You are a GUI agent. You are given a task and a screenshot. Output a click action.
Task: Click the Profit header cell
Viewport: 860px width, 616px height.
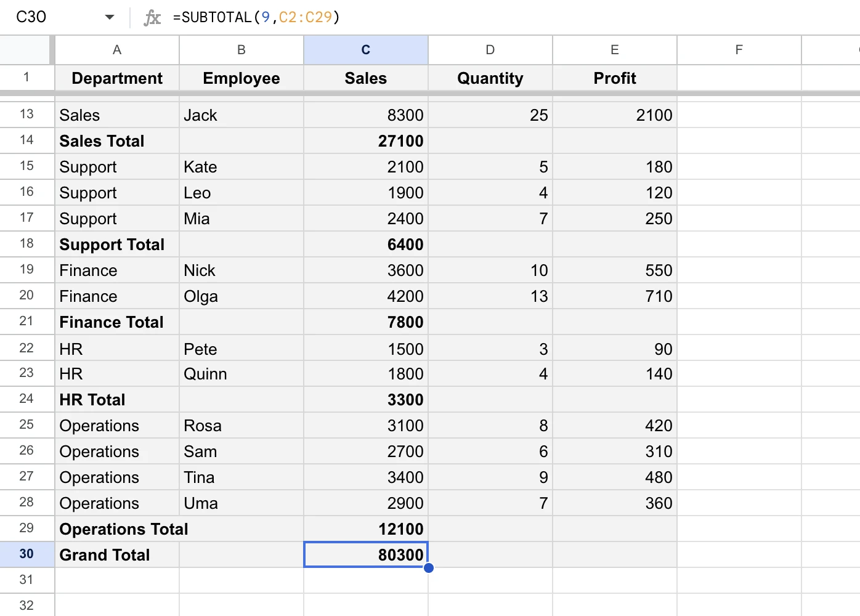pos(615,78)
